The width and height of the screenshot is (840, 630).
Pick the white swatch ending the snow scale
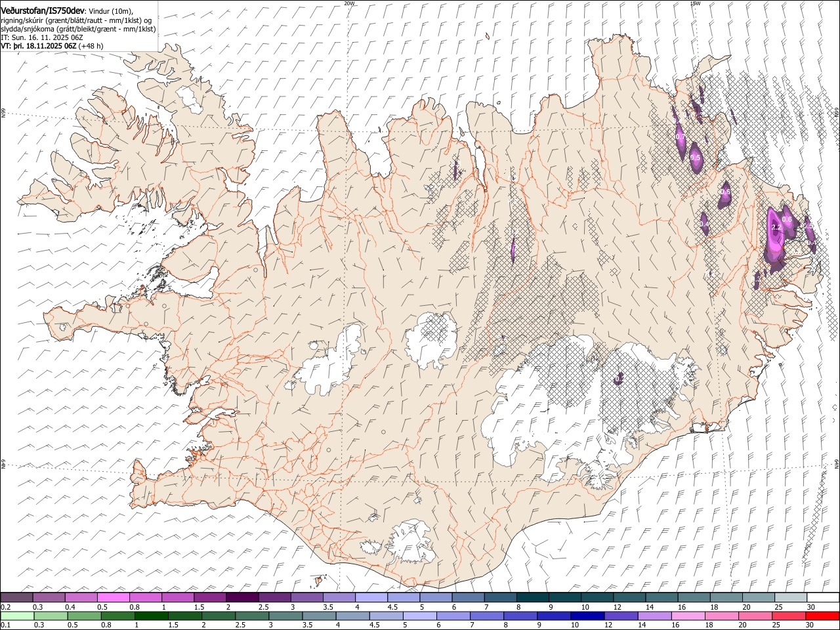click(x=823, y=597)
